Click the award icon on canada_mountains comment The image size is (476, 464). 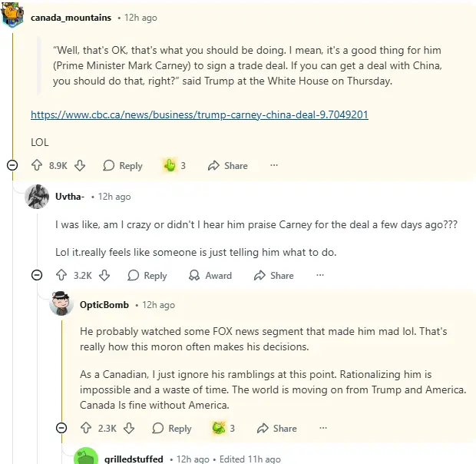point(170,165)
